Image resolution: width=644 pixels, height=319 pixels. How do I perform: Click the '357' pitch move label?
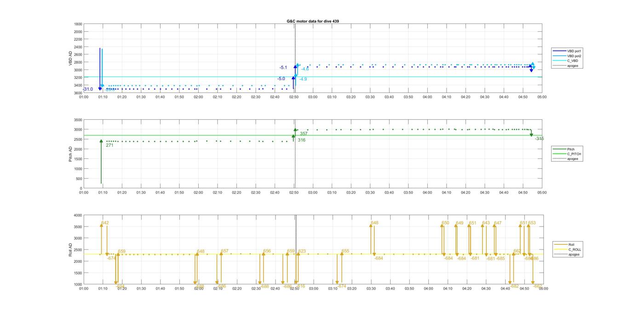(304, 133)
